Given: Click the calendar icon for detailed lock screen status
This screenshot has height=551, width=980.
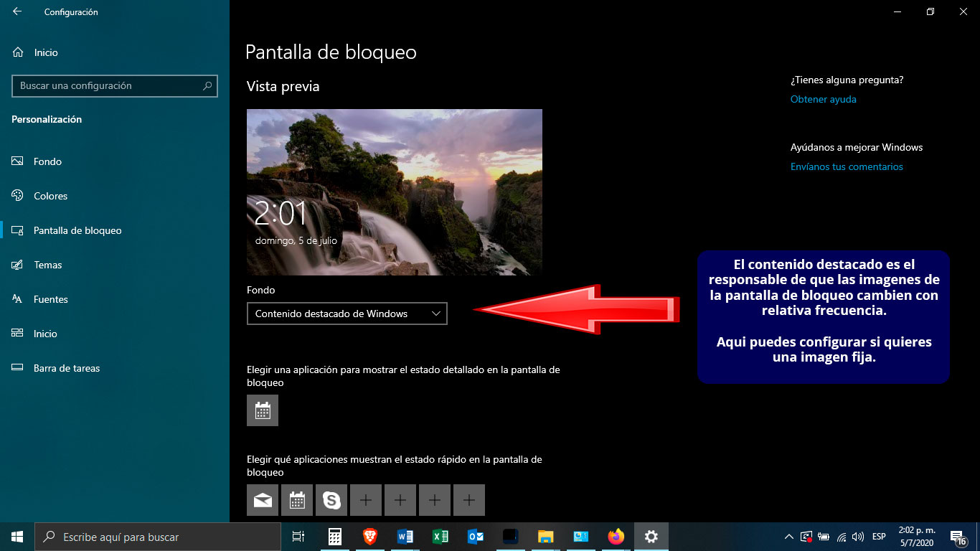Looking at the screenshot, I should click(x=263, y=410).
